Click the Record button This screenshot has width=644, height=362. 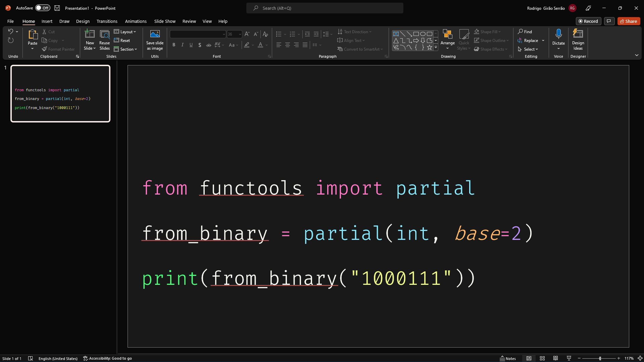pos(588,21)
